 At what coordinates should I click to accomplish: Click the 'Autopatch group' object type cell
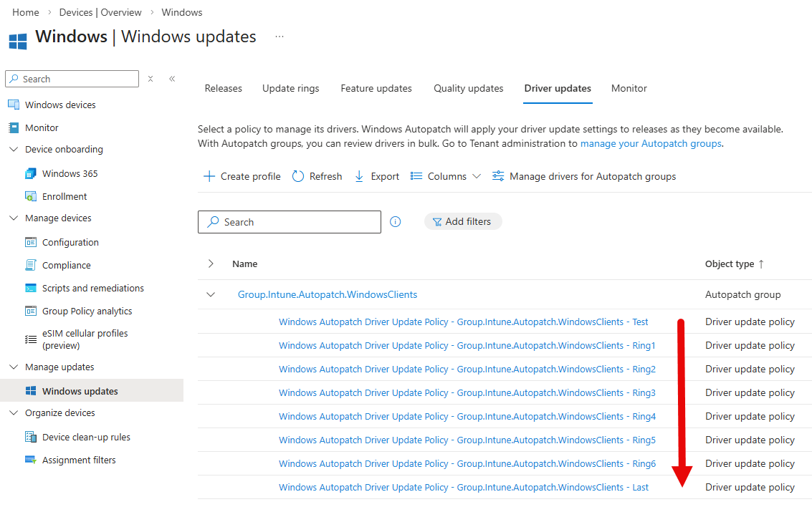(x=742, y=294)
